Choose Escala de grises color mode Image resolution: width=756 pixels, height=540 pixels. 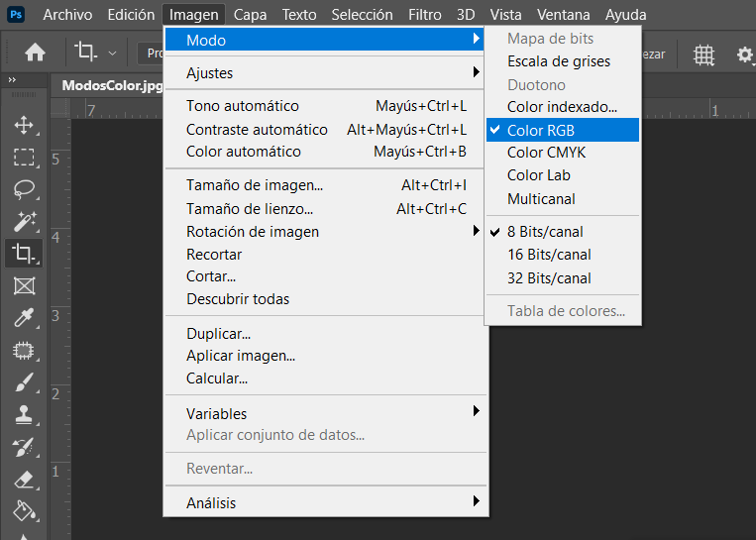click(x=558, y=61)
